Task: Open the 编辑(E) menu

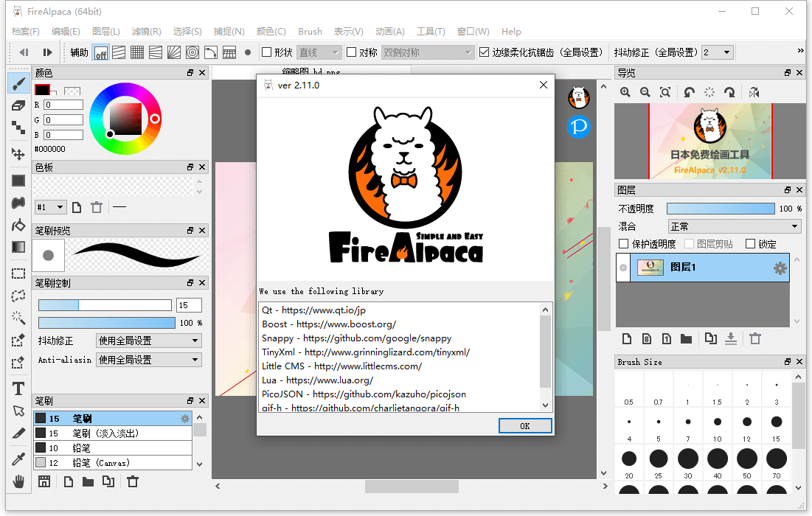Action: click(x=66, y=32)
